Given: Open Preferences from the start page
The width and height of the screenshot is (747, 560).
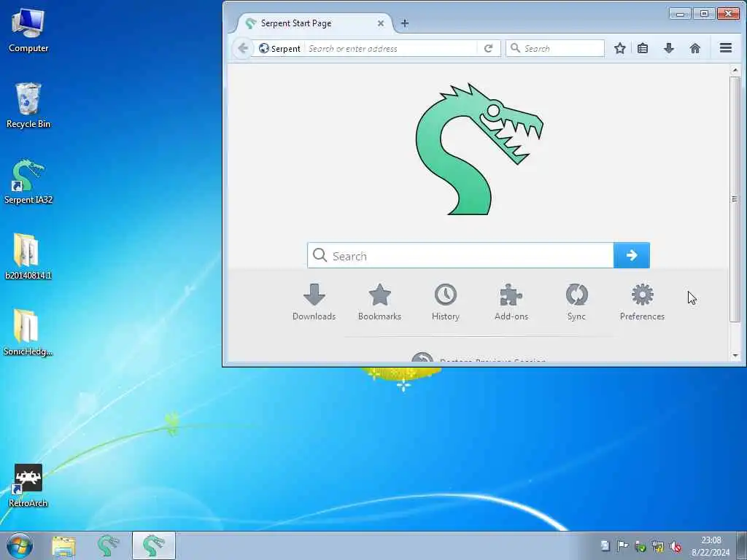Looking at the screenshot, I should coord(642,302).
